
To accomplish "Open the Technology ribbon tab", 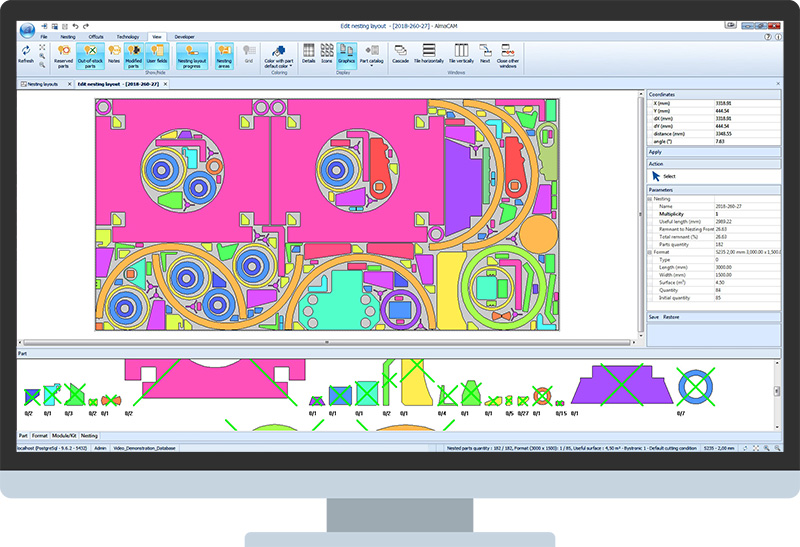I will pos(128,36).
